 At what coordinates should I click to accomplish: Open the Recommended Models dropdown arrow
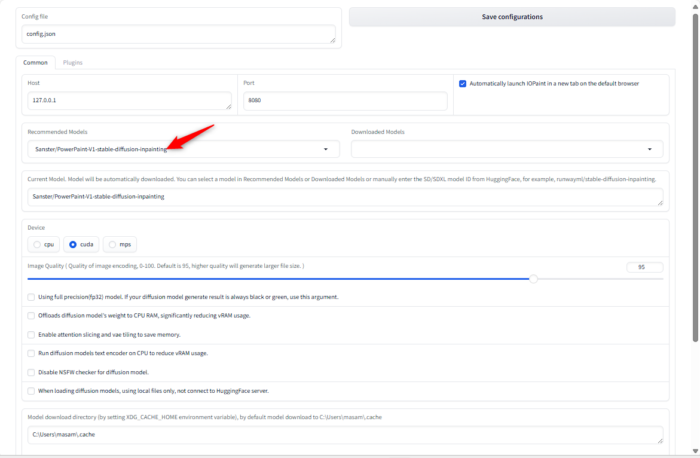pos(325,149)
